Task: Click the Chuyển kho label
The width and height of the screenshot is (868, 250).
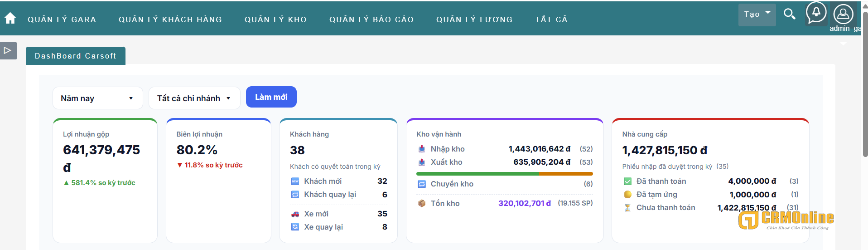Action: (x=452, y=184)
